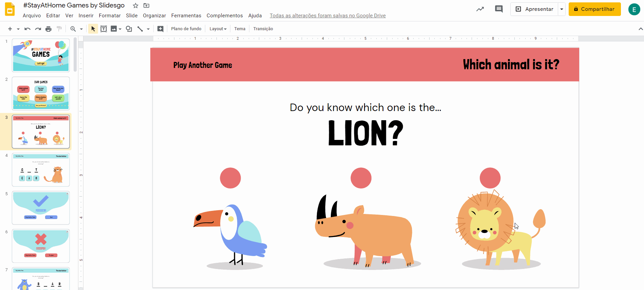Star this presentation

click(135, 5)
